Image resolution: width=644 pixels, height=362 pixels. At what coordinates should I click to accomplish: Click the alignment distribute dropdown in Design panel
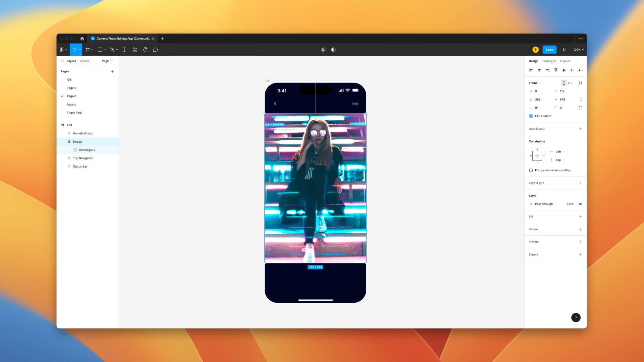[581, 70]
